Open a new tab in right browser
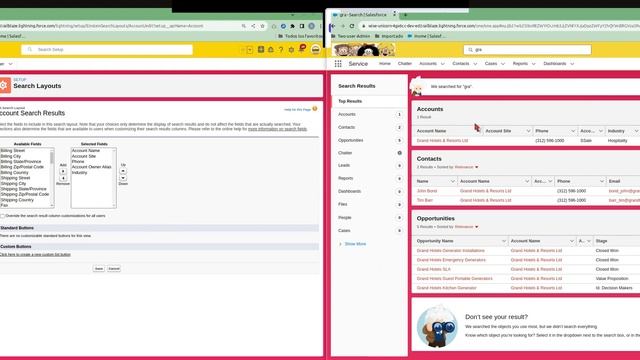The image size is (640, 360). tap(405, 15)
